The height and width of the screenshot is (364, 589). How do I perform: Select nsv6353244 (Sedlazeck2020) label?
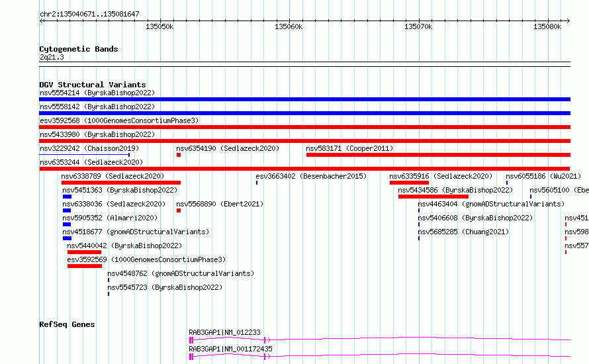click(91, 162)
